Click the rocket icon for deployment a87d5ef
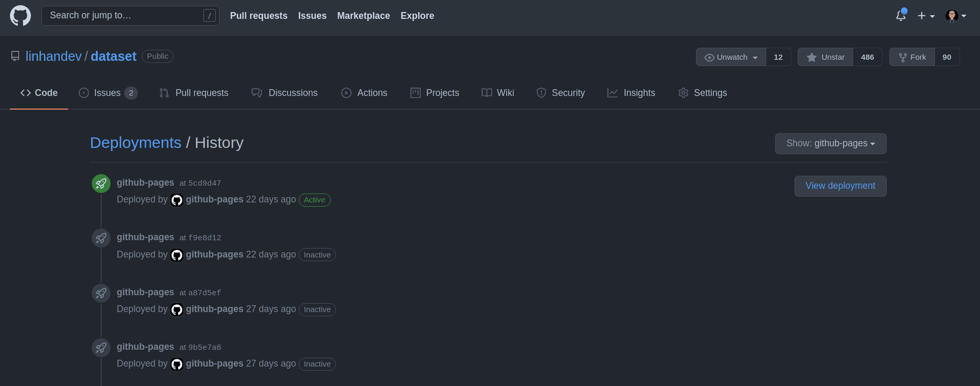The height and width of the screenshot is (386, 980). click(x=101, y=293)
